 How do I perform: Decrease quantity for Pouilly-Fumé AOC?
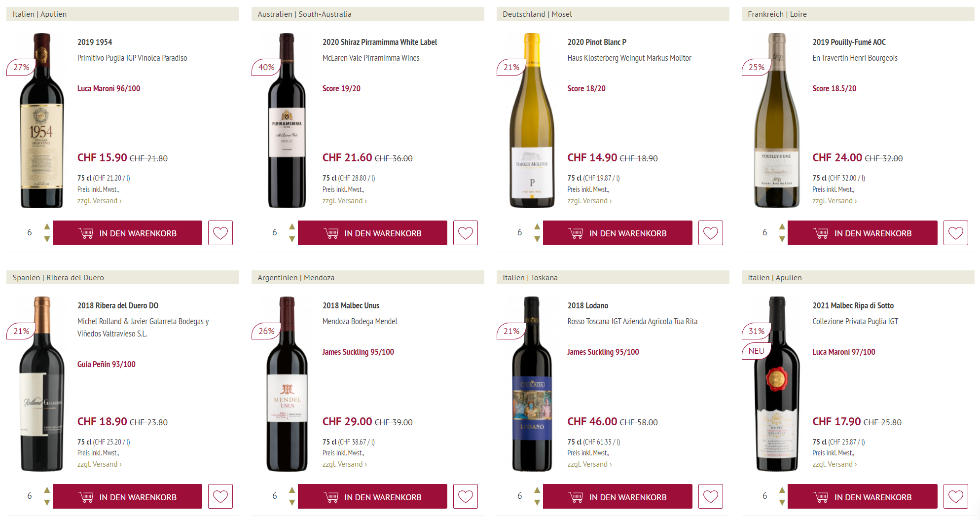(x=782, y=239)
